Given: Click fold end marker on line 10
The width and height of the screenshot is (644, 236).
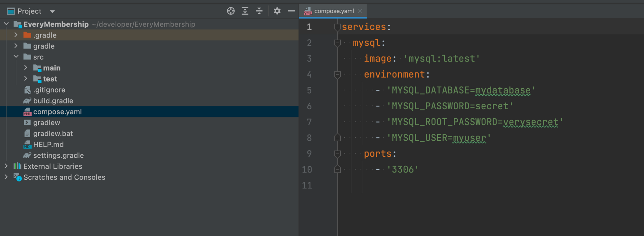Looking at the screenshot, I should pyautogui.click(x=337, y=169).
